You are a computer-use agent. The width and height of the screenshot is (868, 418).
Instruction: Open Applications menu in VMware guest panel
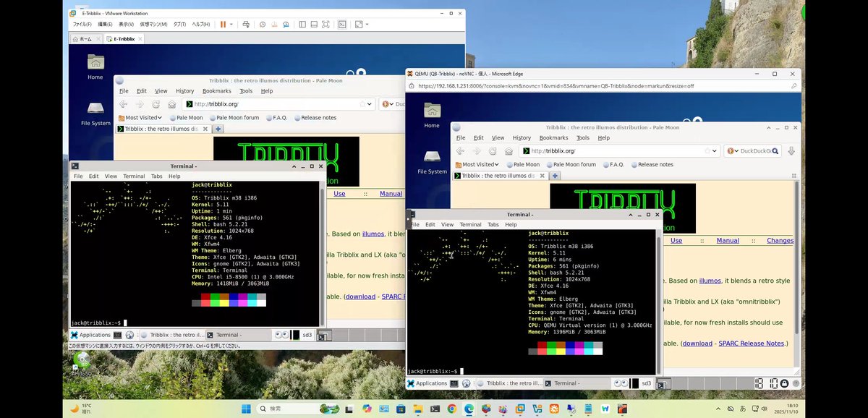click(x=90, y=335)
